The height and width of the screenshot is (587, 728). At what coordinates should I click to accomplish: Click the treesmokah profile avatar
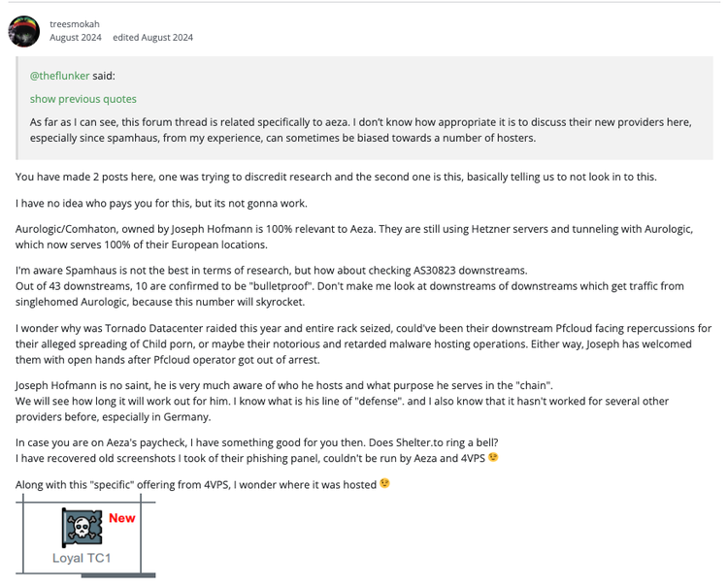point(23,30)
